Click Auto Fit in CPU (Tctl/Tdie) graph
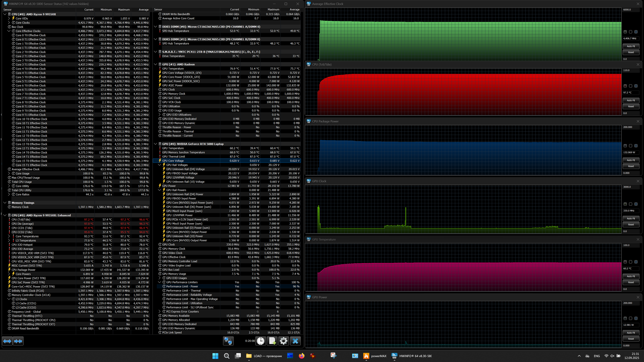The image size is (644, 362). 631,100
